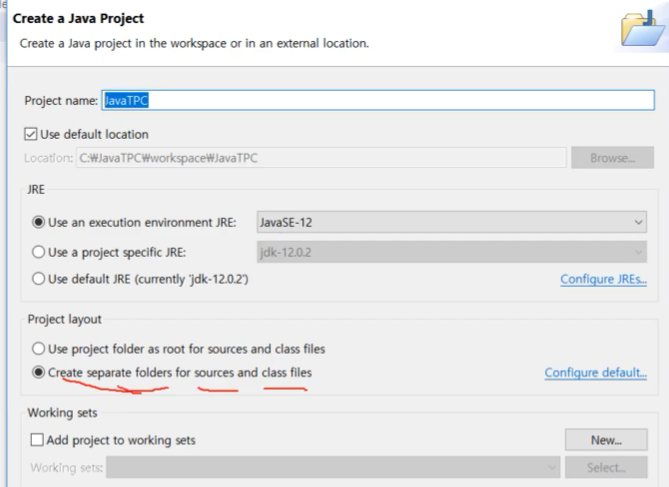Open the Configure default link
Screen dimensions: 669x487
(596, 373)
